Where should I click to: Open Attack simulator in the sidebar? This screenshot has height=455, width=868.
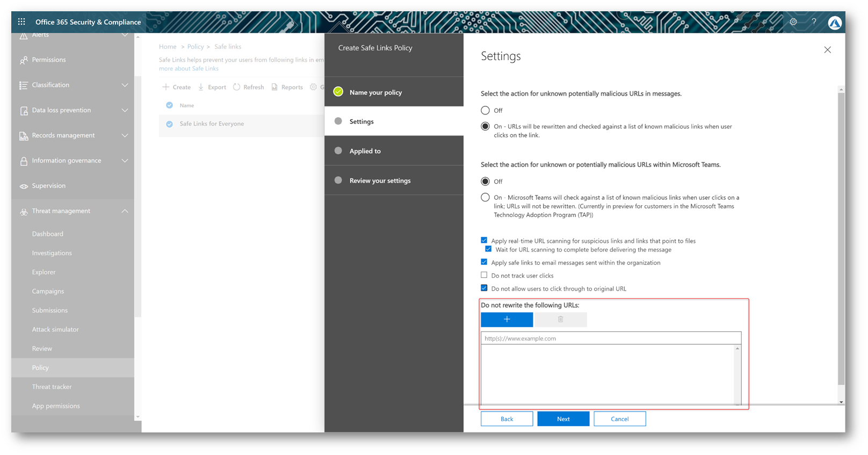tap(55, 330)
